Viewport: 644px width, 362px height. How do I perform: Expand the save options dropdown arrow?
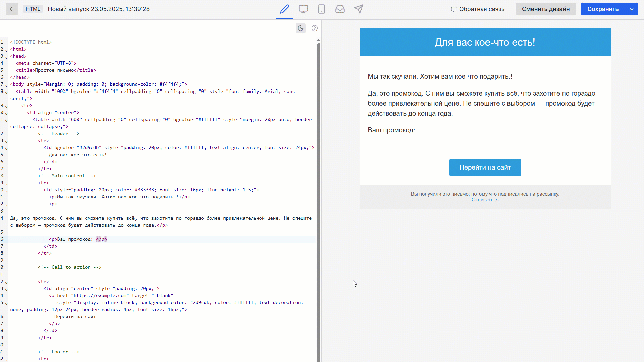coord(632,9)
